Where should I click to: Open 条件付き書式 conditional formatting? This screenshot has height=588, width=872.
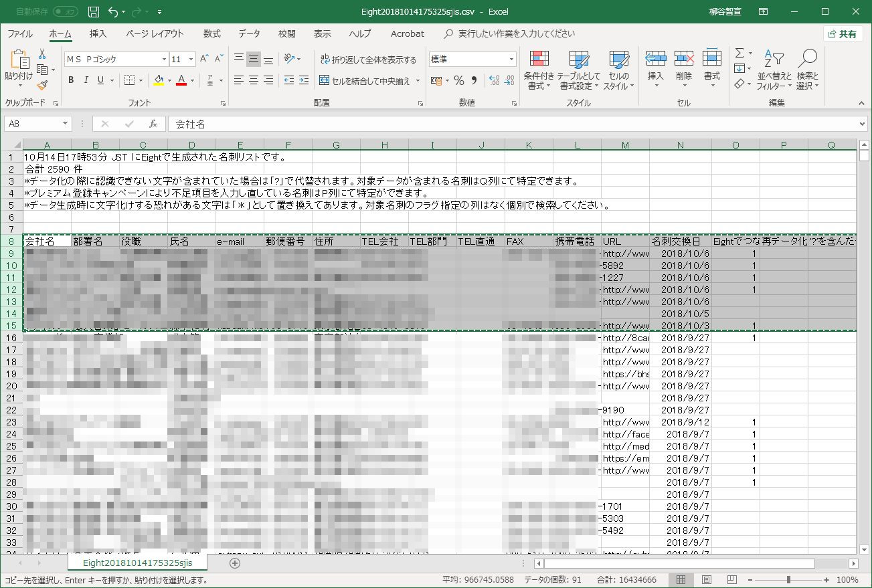tap(539, 70)
